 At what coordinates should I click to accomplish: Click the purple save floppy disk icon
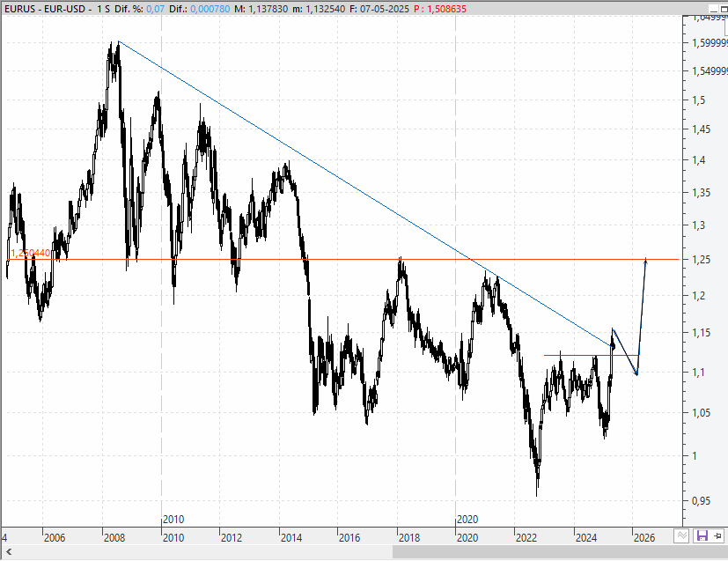pos(702,536)
